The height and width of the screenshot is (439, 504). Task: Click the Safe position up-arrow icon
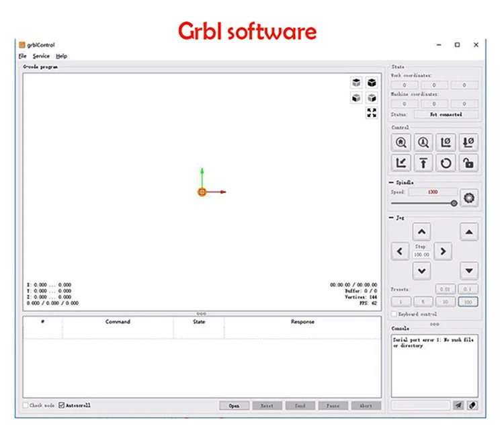pyautogui.click(x=423, y=163)
